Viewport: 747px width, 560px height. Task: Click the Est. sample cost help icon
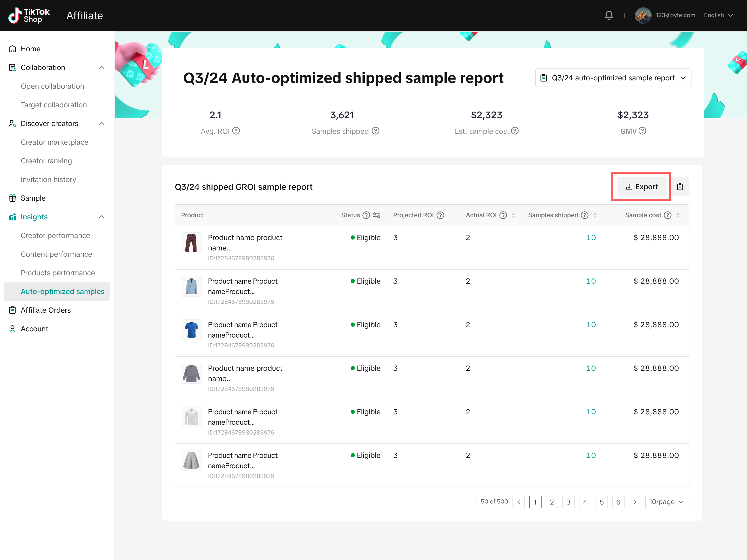(515, 131)
